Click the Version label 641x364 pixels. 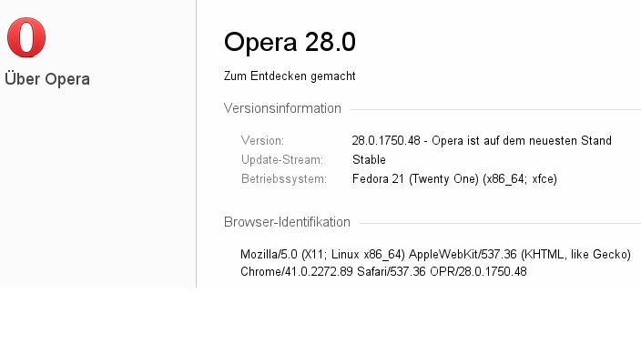pyautogui.click(x=262, y=140)
